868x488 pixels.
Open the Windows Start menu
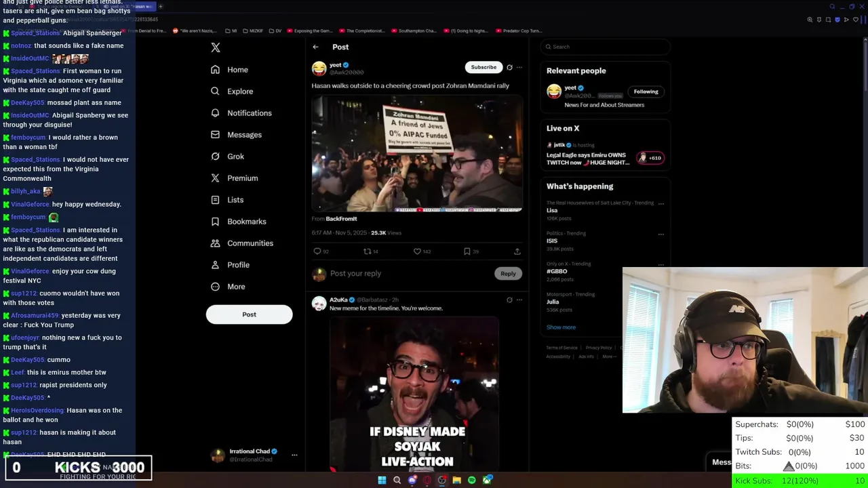(x=382, y=481)
